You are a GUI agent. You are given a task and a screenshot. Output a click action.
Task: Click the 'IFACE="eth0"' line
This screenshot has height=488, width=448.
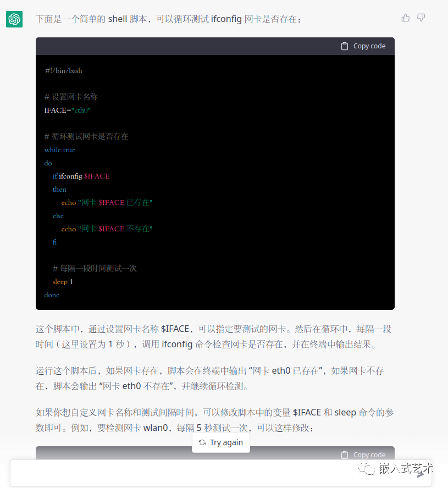coord(68,110)
